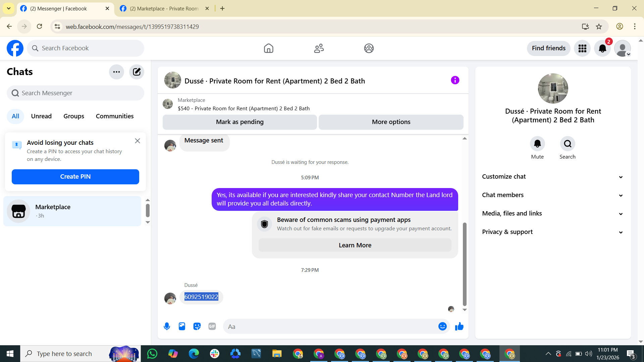Switch to the Communities tab

coord(115,116)
